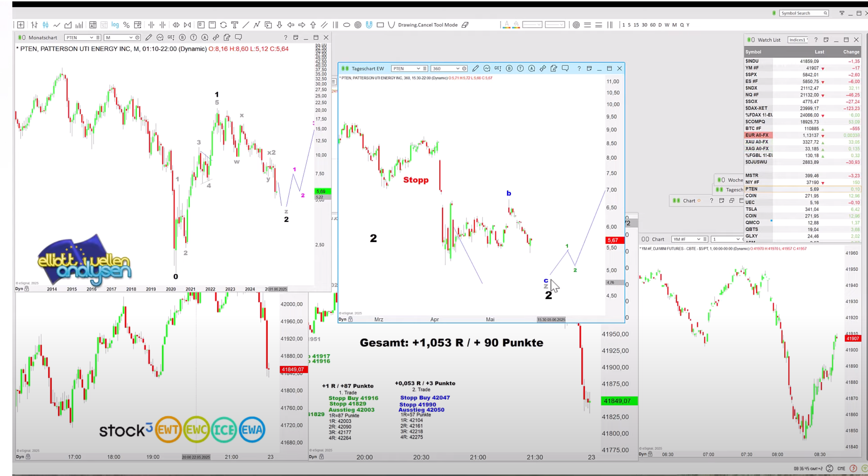Switch to 60-minute interval in toolbar
Viewport: 868px width, 476px height.
click(652, 25)
